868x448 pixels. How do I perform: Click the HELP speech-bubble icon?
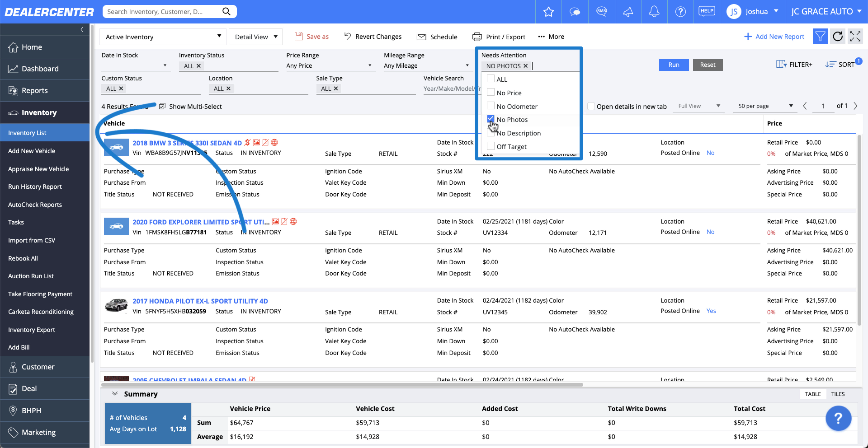tap(707, 11)
